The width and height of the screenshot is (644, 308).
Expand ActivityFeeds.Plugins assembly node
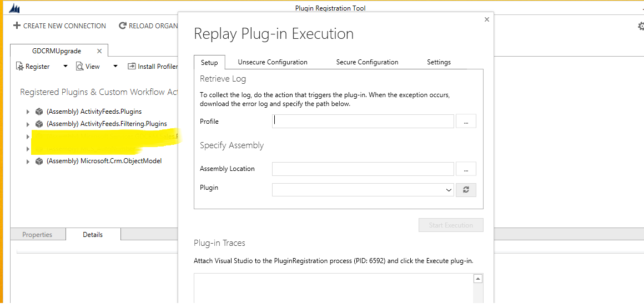28,112
